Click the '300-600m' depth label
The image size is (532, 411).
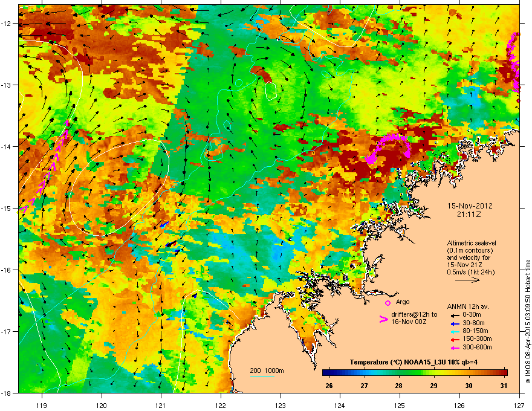click(477, 347)
